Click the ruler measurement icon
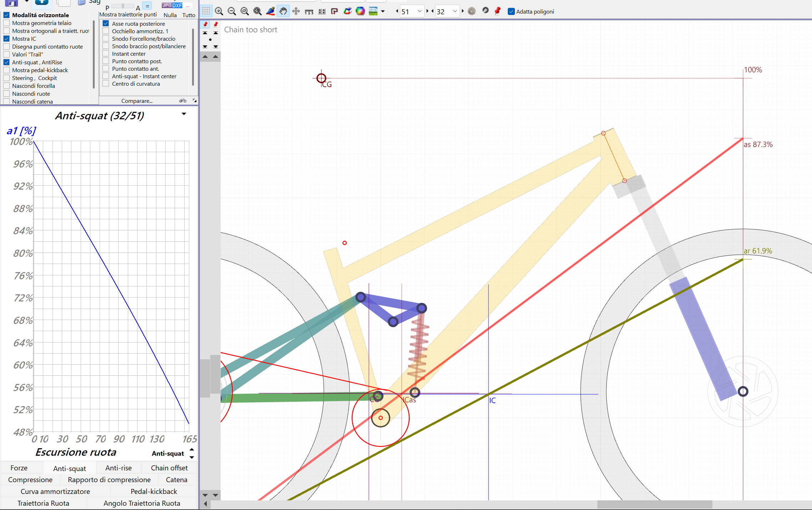The image size is (812, 510). [x=309, y=11]
